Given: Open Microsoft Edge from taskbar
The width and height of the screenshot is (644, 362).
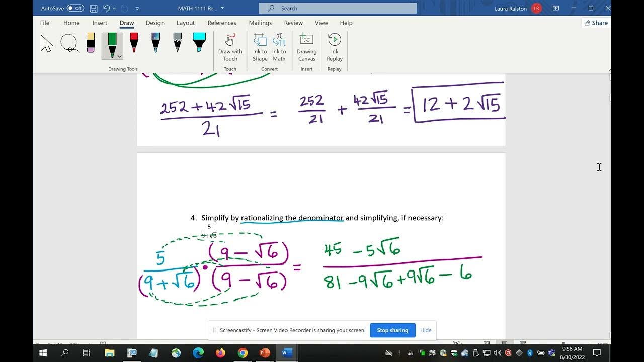Looking at the screenshot, I should point(198,353).
